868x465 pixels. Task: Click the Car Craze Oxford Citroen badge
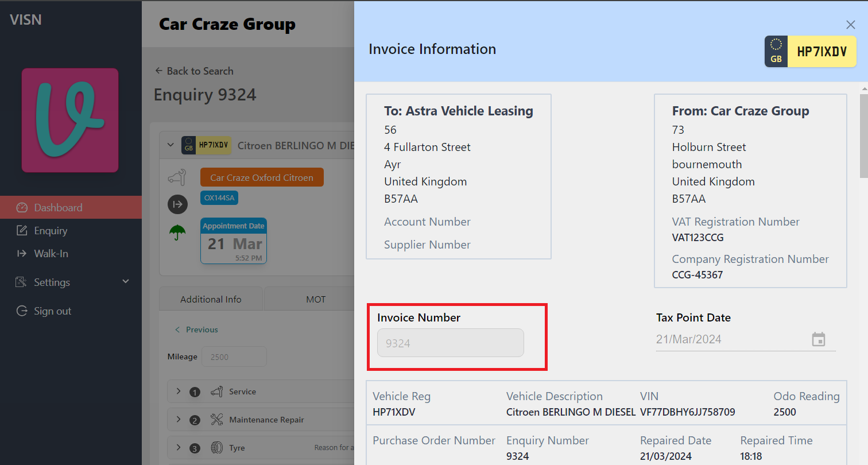pyautogui.click(x=262, y=177)
